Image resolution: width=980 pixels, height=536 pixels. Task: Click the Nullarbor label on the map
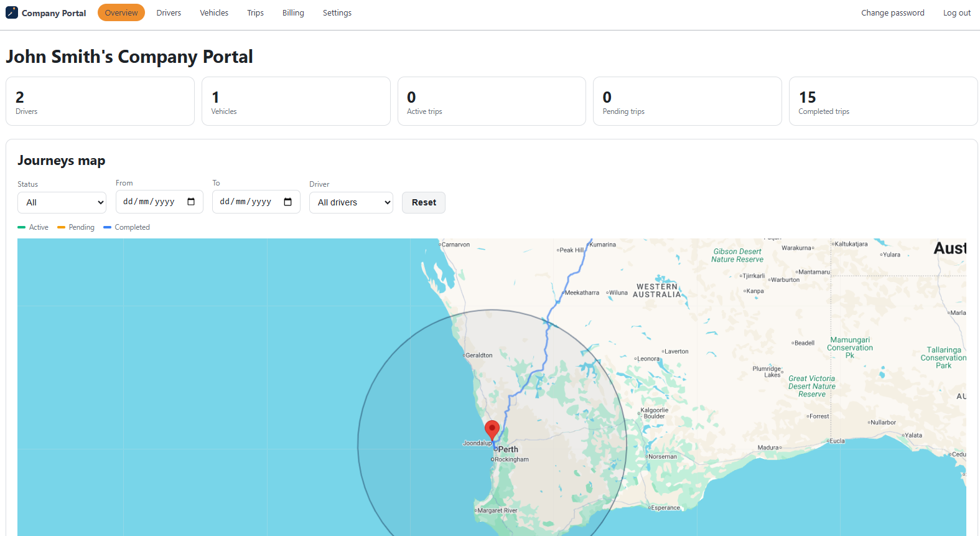883,423
